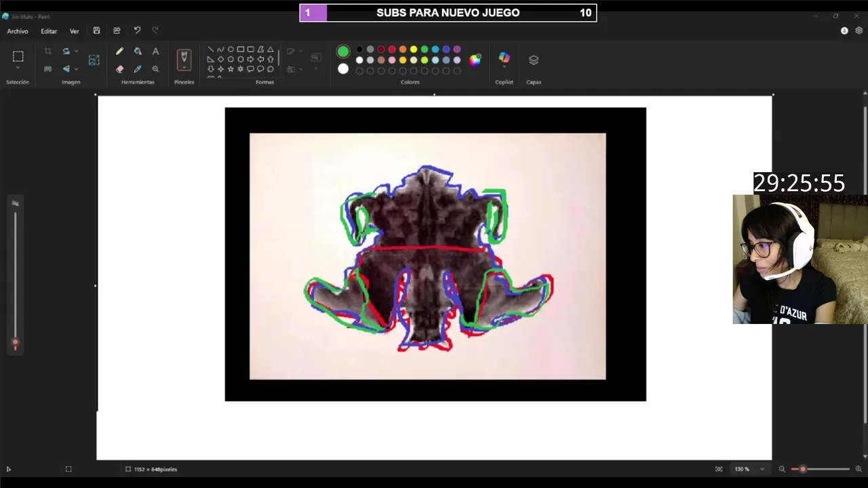
Task: Select the Pencil tool
Action: pos(119,51)
